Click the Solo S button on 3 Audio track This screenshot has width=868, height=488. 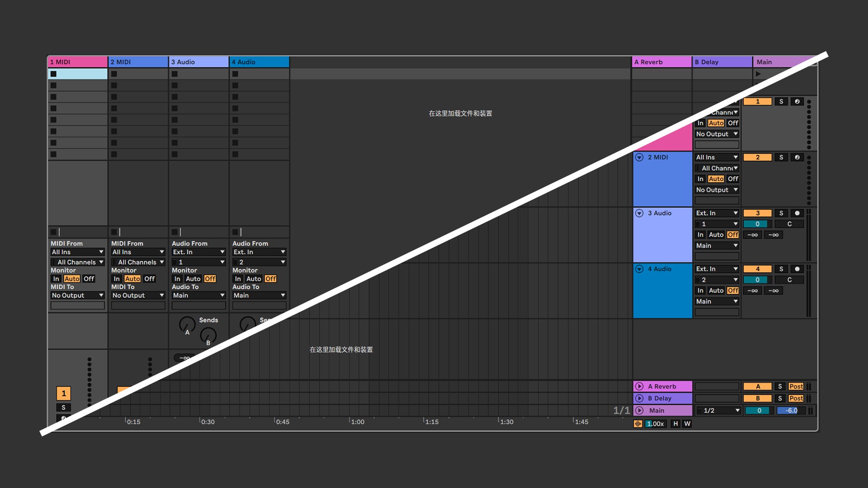781,213
